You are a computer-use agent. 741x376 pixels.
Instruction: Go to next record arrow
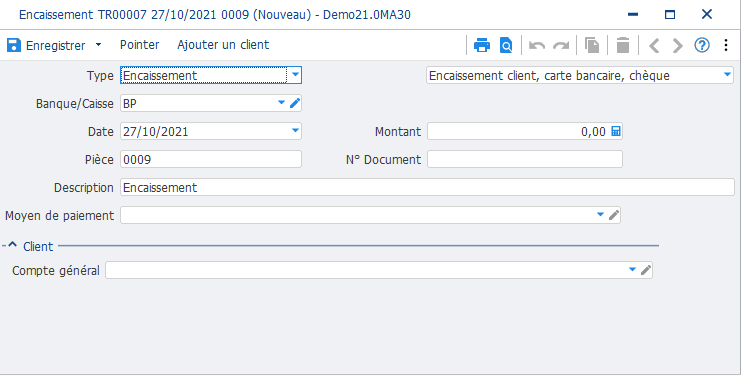click(x=678, y=45)
